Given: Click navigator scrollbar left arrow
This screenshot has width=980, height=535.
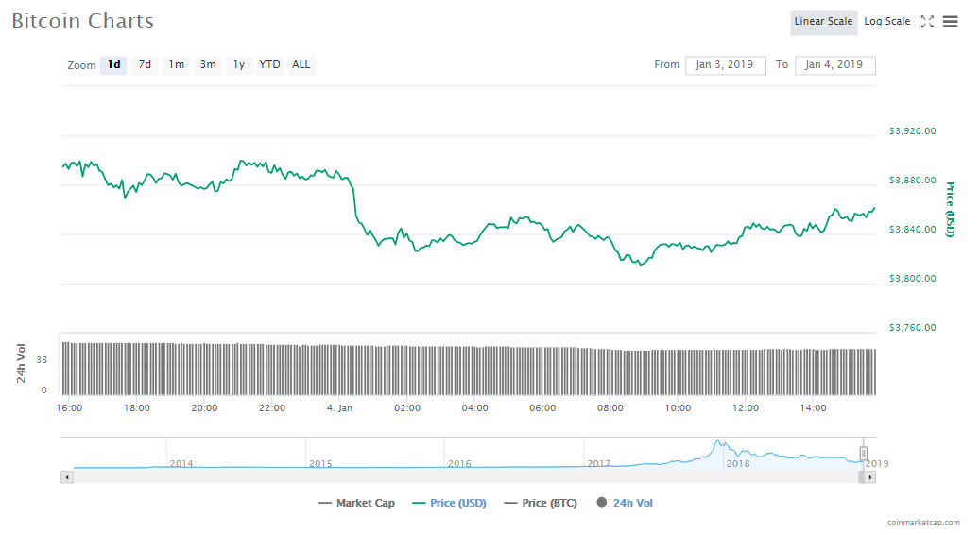Looking at the screenshot, I should (66, 477).
